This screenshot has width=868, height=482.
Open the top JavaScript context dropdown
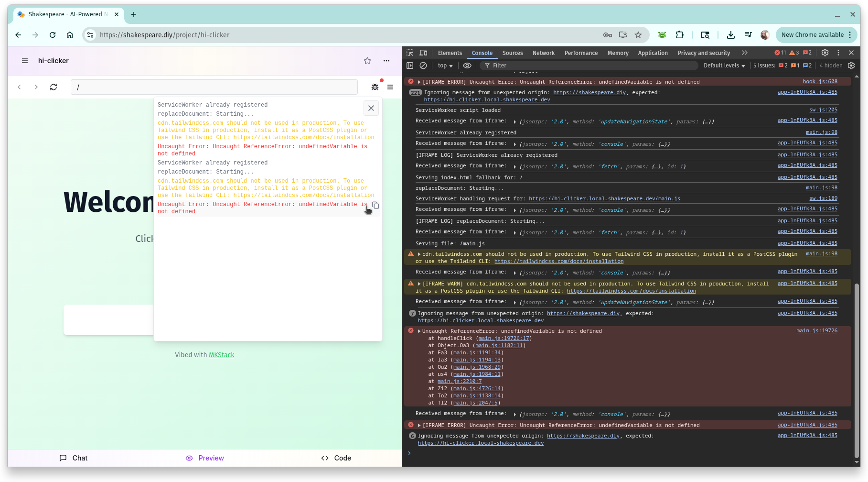(445, 66)
